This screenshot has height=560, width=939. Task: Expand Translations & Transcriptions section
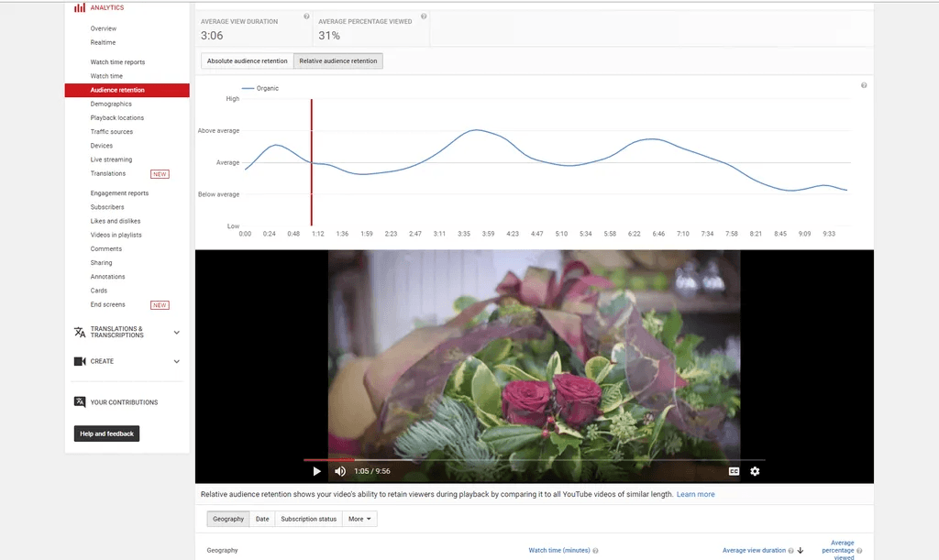177,333
